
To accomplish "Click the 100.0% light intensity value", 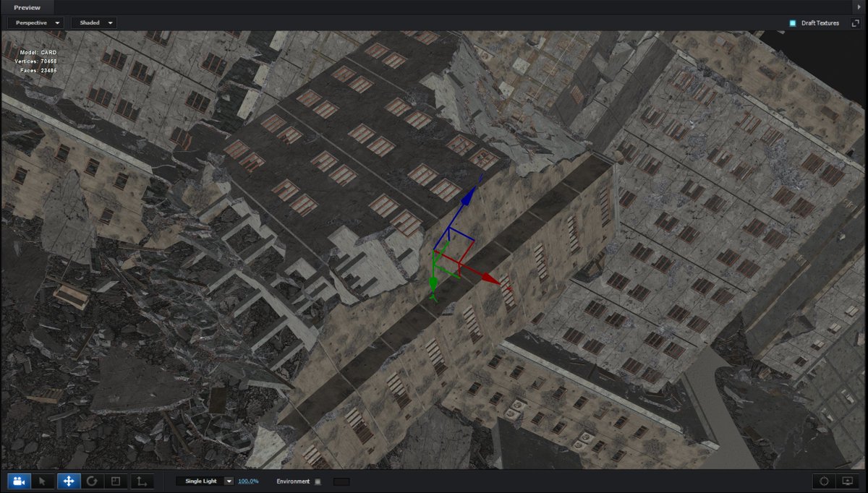I will click(248, 481).
